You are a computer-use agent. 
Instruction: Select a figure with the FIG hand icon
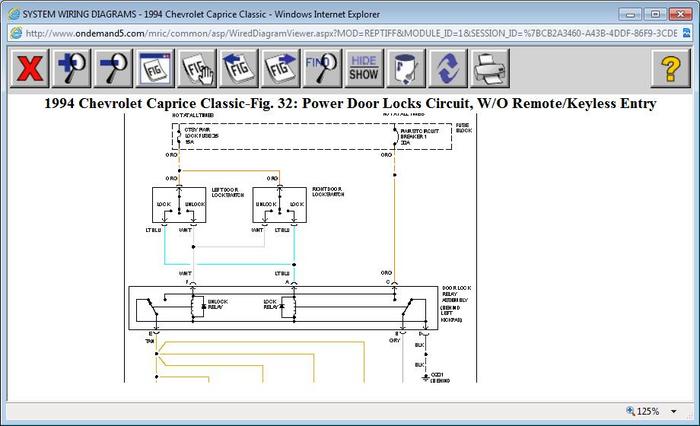tap(197, 68)
